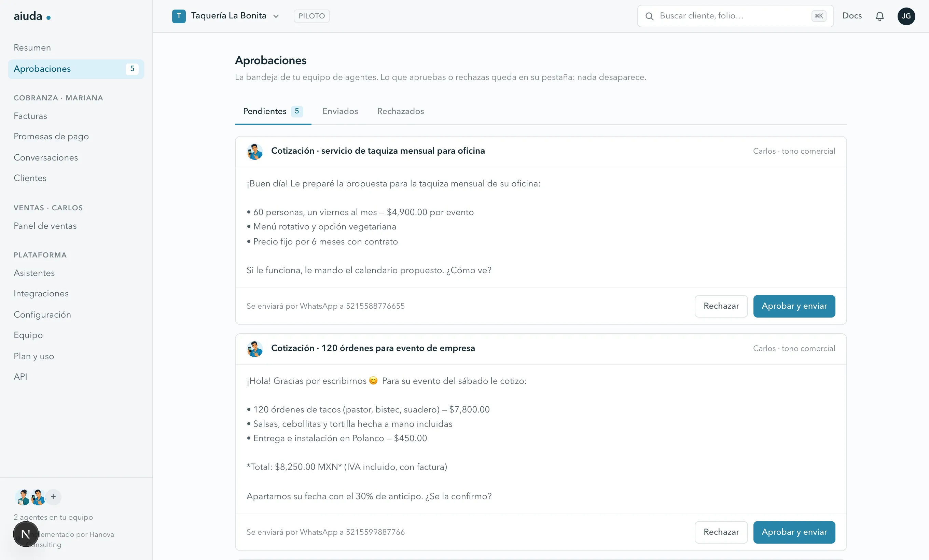Open Resumen in the sidebar
This screenshot has height=560, width=929.
point(76,47)
